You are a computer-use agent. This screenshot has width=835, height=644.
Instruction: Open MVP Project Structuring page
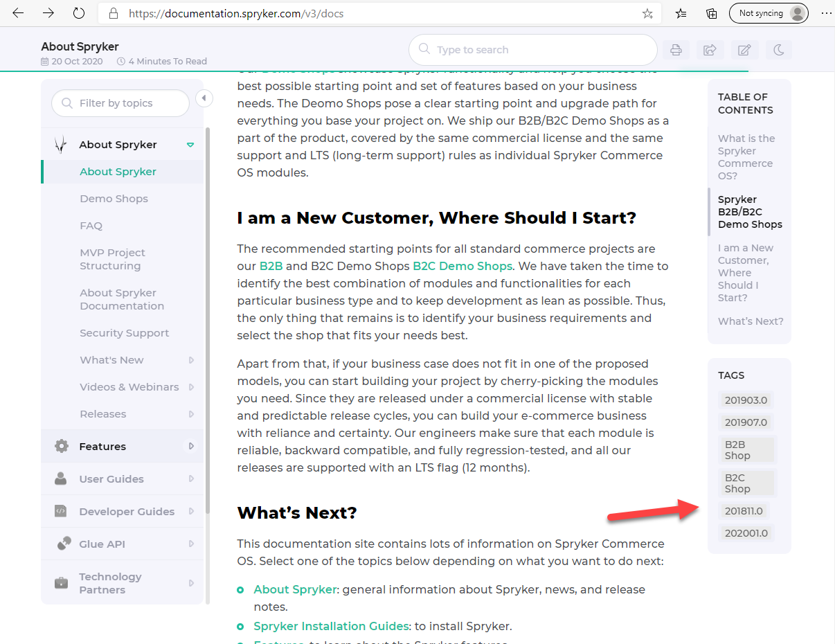(x=112, y=259)
